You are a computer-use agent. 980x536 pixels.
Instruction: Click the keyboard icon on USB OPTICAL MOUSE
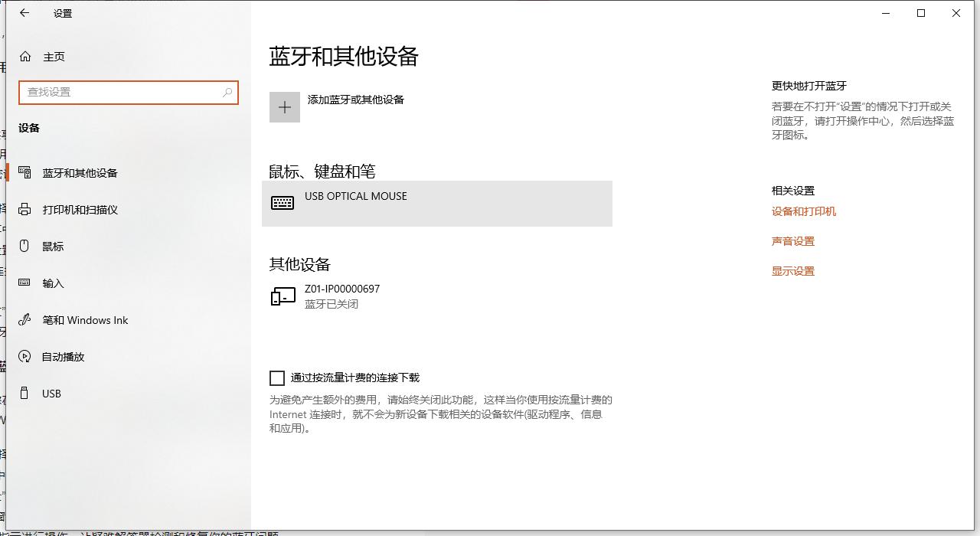(x=283, y=202)
